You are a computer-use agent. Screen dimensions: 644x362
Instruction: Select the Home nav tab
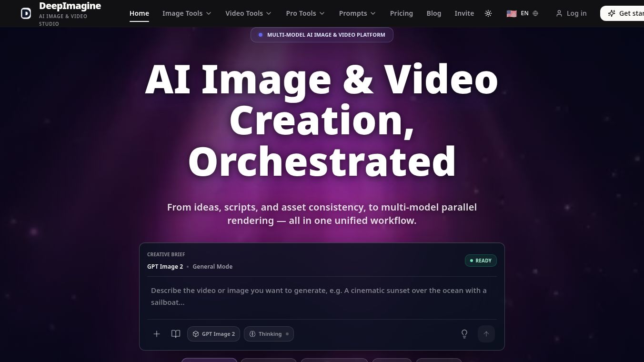[x=139, y=13]
